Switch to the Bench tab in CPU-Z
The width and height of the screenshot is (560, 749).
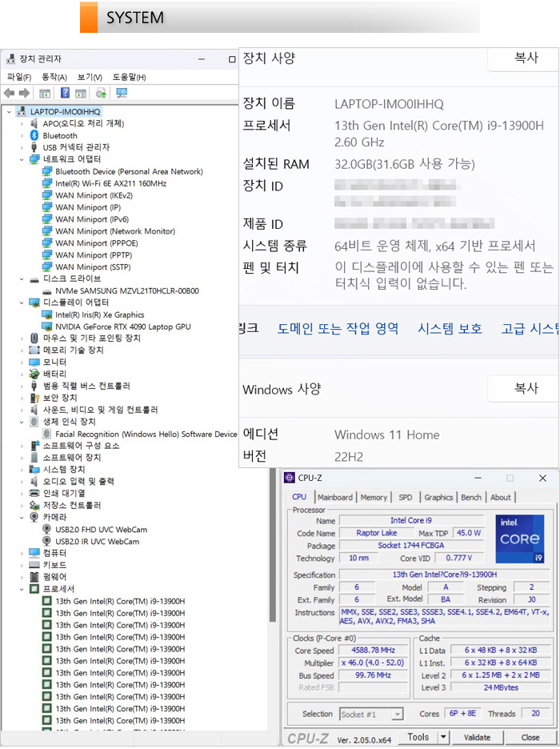click(x=471, y=497)
